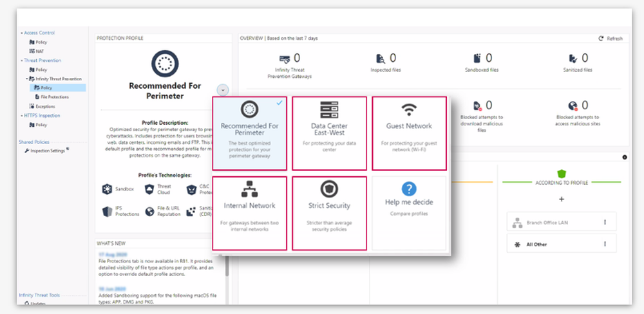Image resolution: width=644 pixels, height=314 pixels.
Task: Collapse the HTTPS Inspection tree section
Action: [22, 116]
